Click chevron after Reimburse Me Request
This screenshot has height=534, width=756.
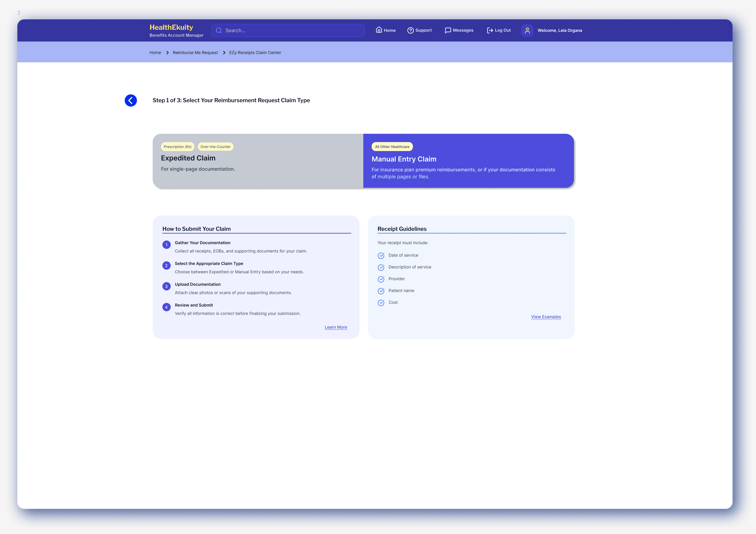pos(224,53)
